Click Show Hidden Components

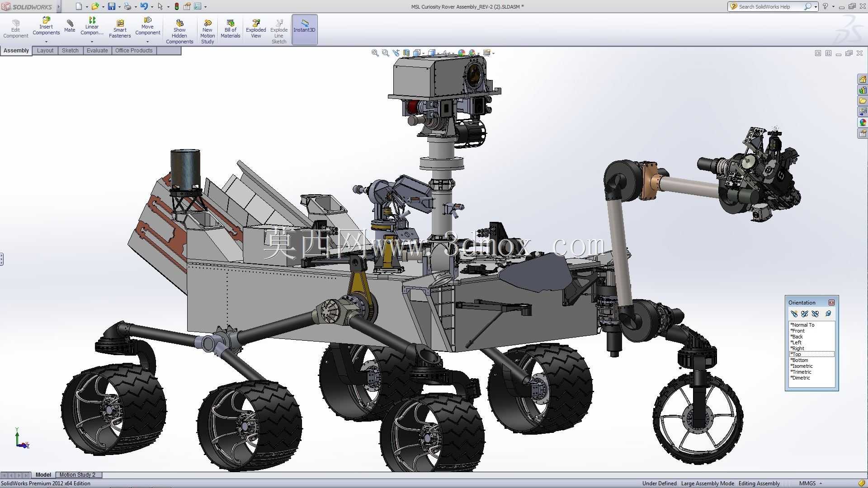click(x=179, y=32)
